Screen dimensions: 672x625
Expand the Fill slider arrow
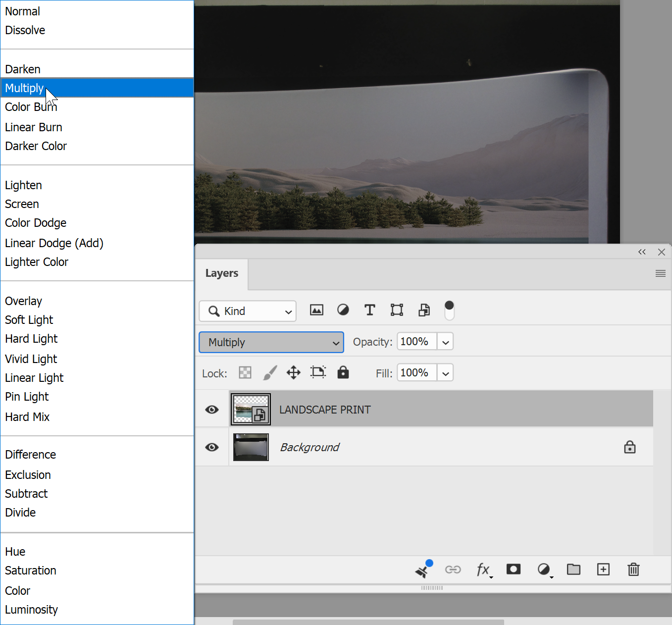(445, 373)
